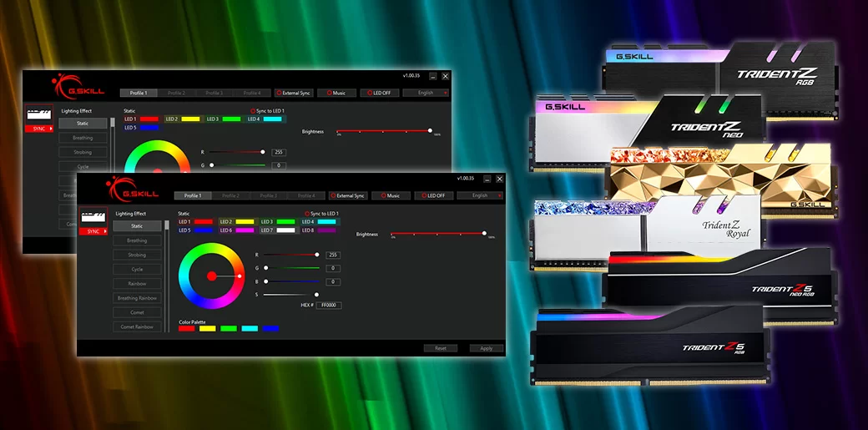The width and height of the screenshot is (868, 430).
Task: Switch to Profile 4 in the back window
Action: [x=252, y=93]
